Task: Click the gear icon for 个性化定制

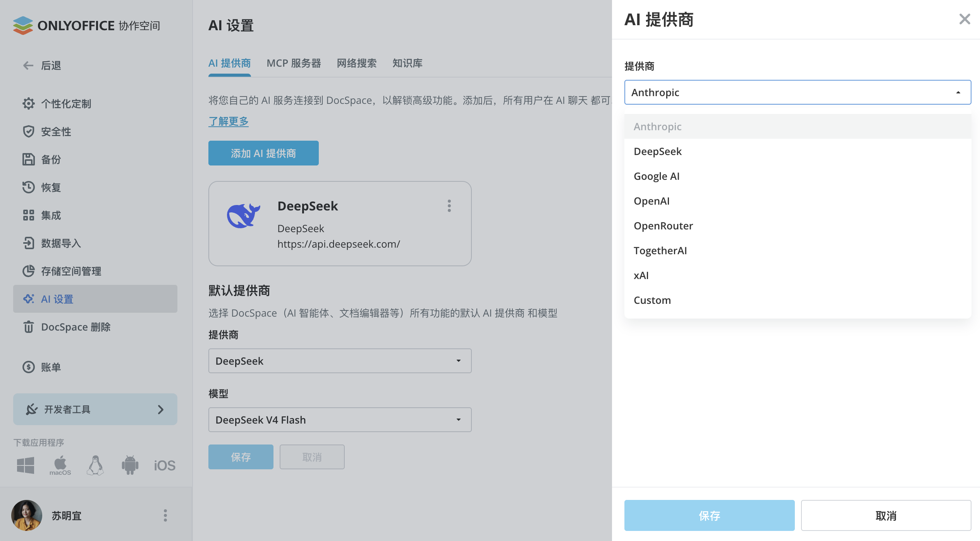Action: click(x=28, y=103)
